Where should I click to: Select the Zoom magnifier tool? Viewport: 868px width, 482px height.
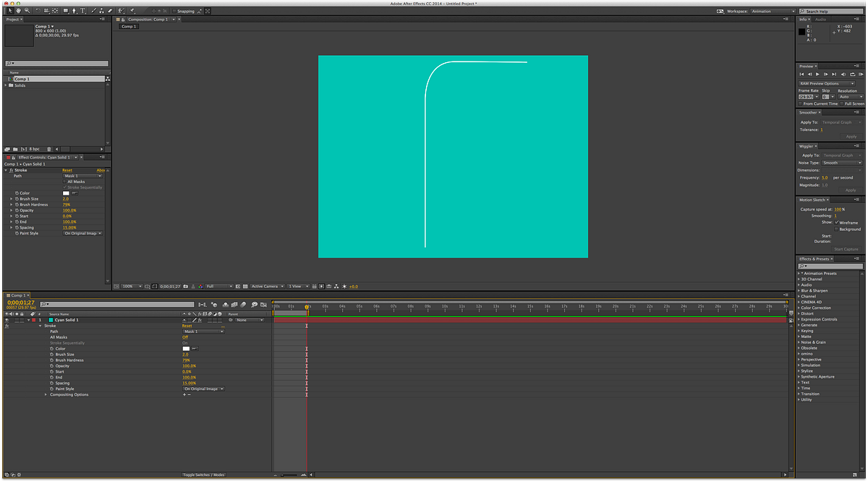(27, 11)
